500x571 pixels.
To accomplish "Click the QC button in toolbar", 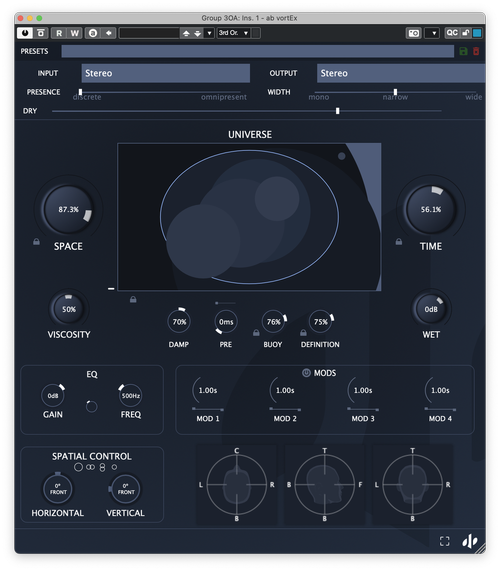I will click(452, 33).
